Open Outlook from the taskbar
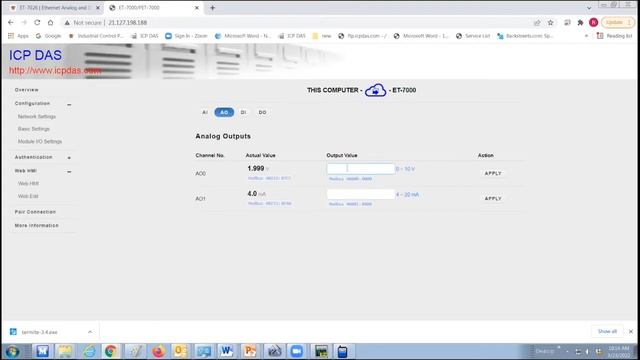Screen dimensions: 640x360 [180, 351]
